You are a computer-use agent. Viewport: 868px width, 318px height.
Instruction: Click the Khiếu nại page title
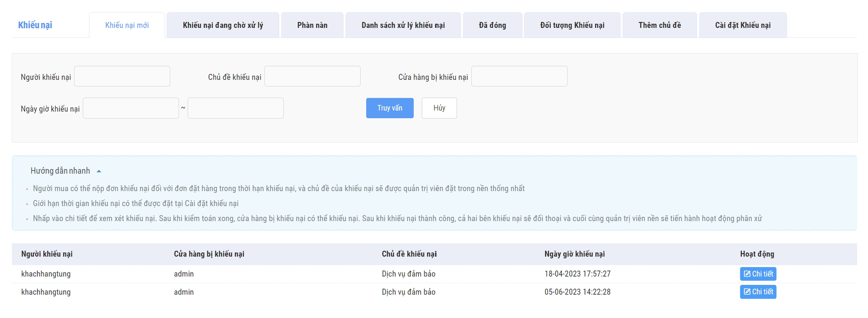(35, 25)
